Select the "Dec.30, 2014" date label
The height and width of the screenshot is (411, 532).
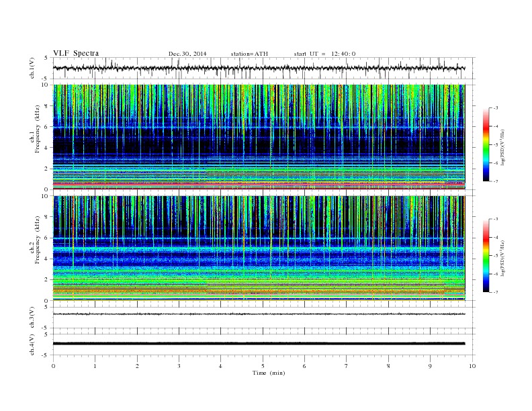[187, 54]
